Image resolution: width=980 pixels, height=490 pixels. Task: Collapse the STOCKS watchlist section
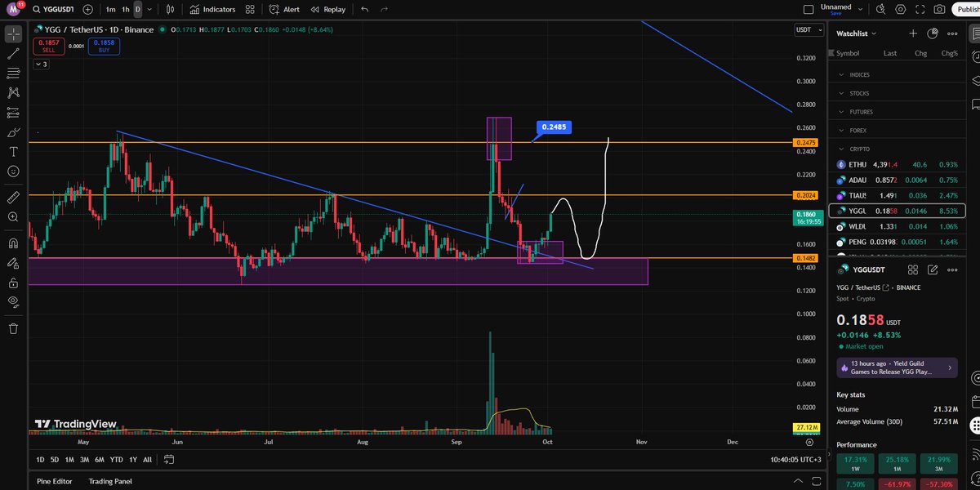(x=841, y=93)
